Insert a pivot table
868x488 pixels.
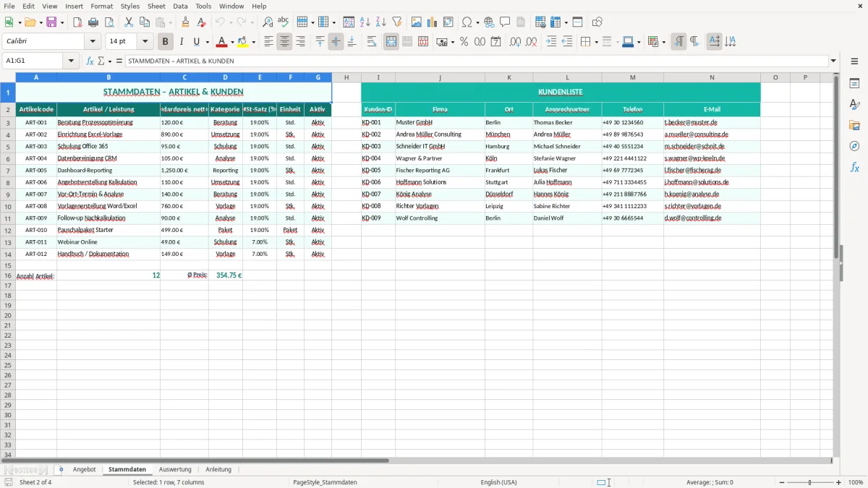448,22
